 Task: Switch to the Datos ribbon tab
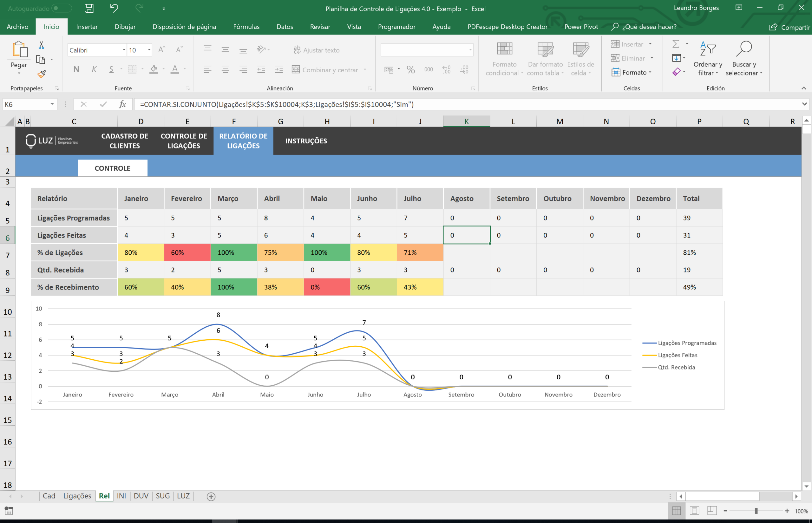tap(285, 27)
